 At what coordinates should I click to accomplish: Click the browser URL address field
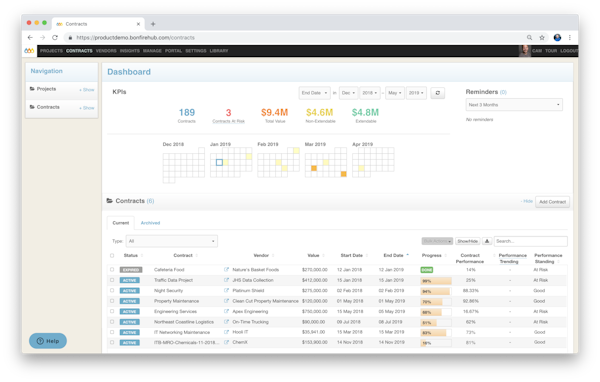point(135,38)
